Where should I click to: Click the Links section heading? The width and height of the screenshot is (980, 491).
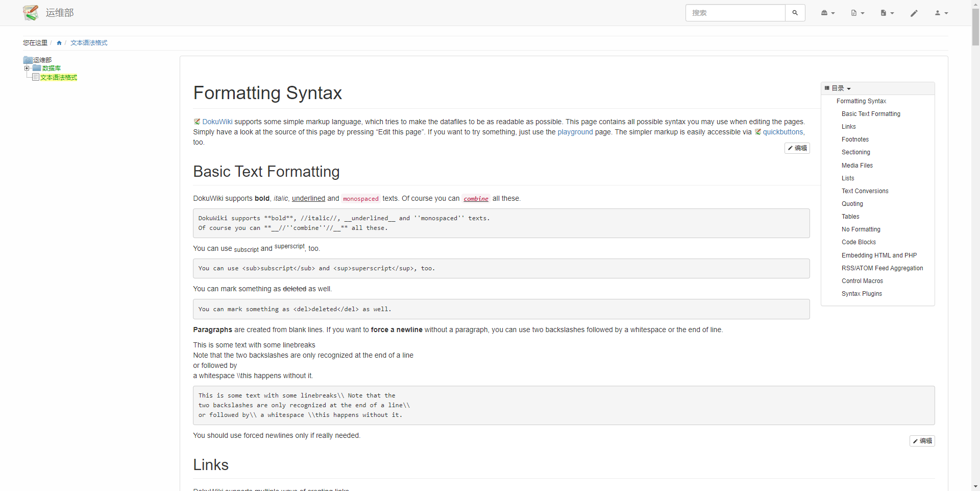[211, 465]
